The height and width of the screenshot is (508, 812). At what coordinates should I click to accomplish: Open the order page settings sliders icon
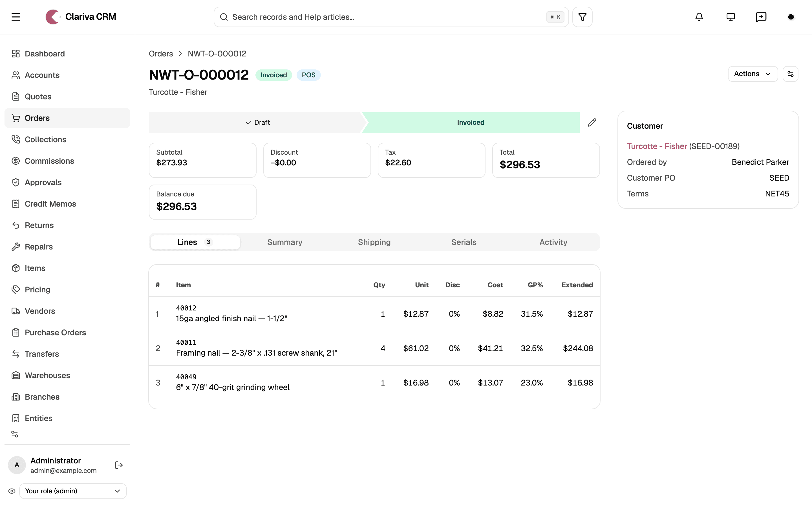pyautogui.click(x=790, y=74)
